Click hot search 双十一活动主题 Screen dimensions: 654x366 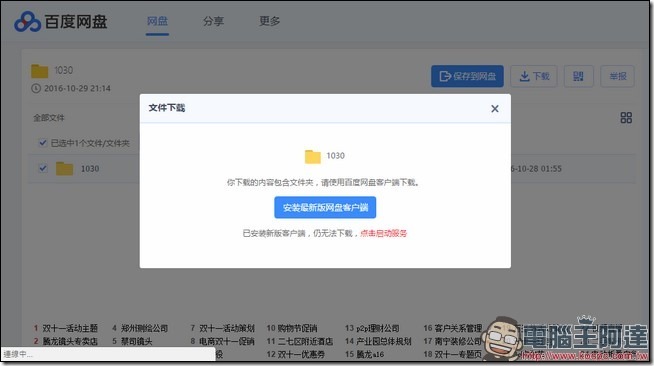[70, 328]
